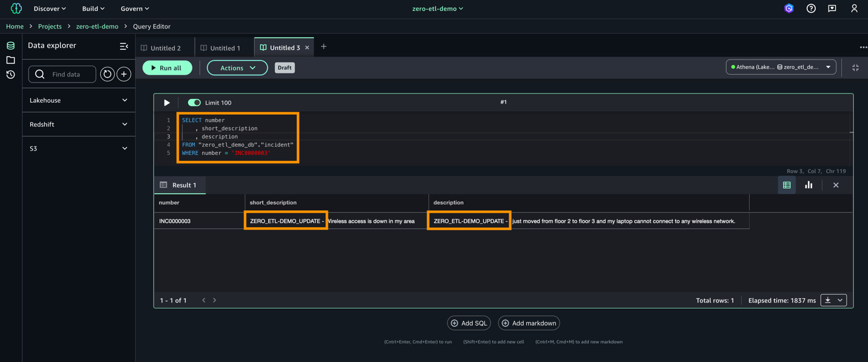Viewport: 868px width, 362px height.
Task: Click the number column header
Action: coord(200,202)
